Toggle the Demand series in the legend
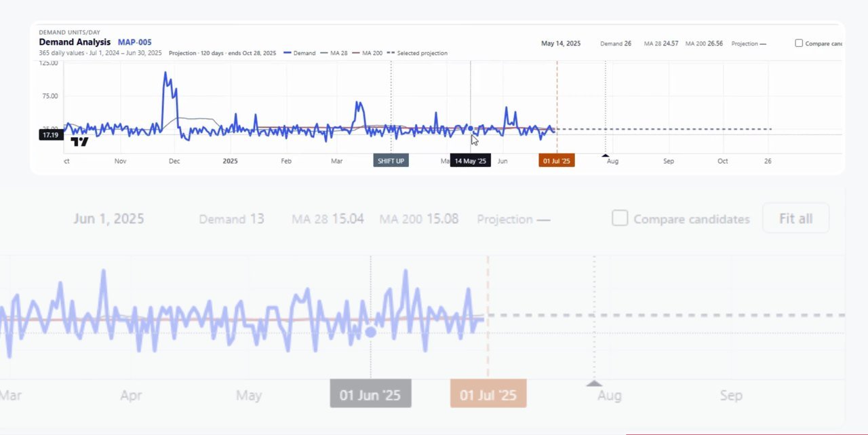 tap(300, 53)
